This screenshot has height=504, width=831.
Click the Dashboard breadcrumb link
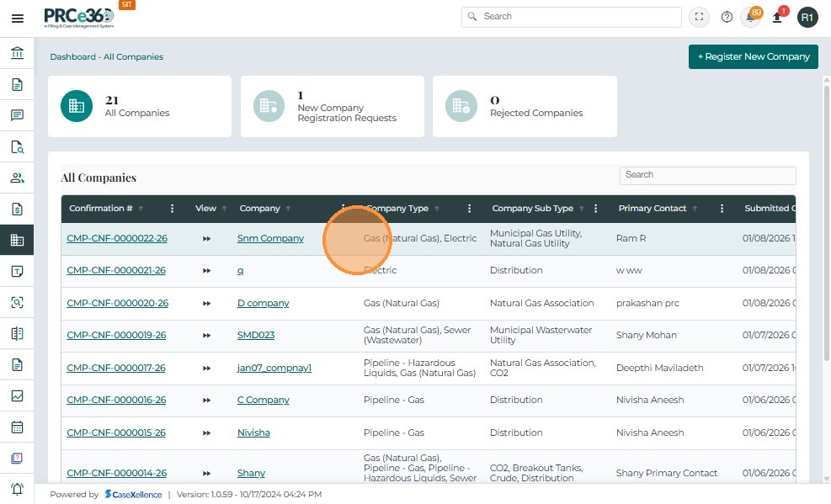(x=72, y=57)
